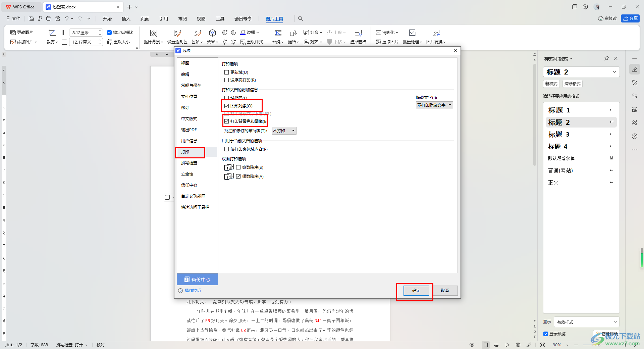The image size is (644, 349).
Task: Select Output PDF category in options list
Action: tap(197, 130)
